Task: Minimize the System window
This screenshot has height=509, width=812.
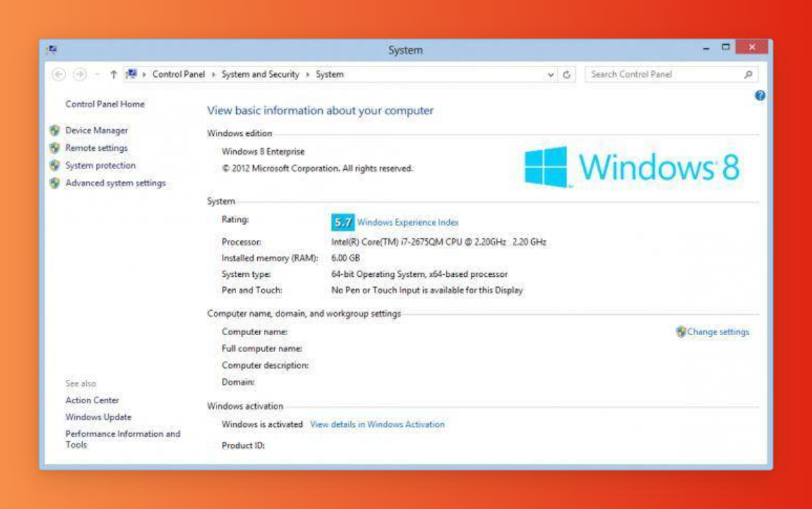Action: coord(706,49)
